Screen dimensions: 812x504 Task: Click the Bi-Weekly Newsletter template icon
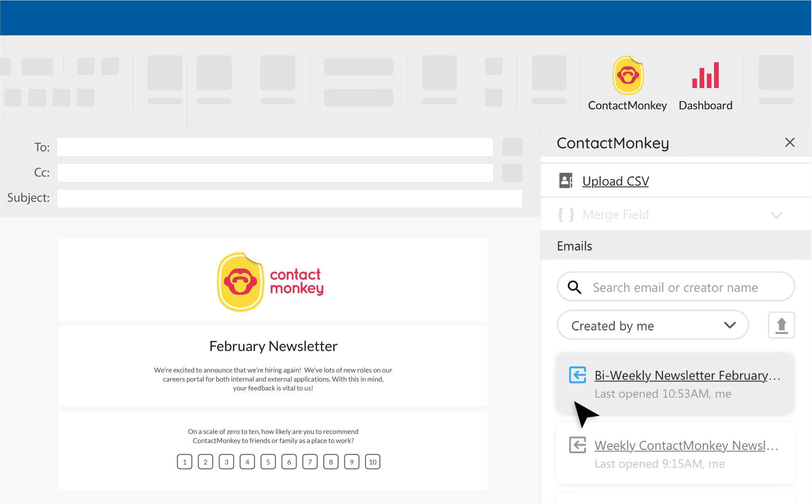pyautogui.click(x=578, y=375)
